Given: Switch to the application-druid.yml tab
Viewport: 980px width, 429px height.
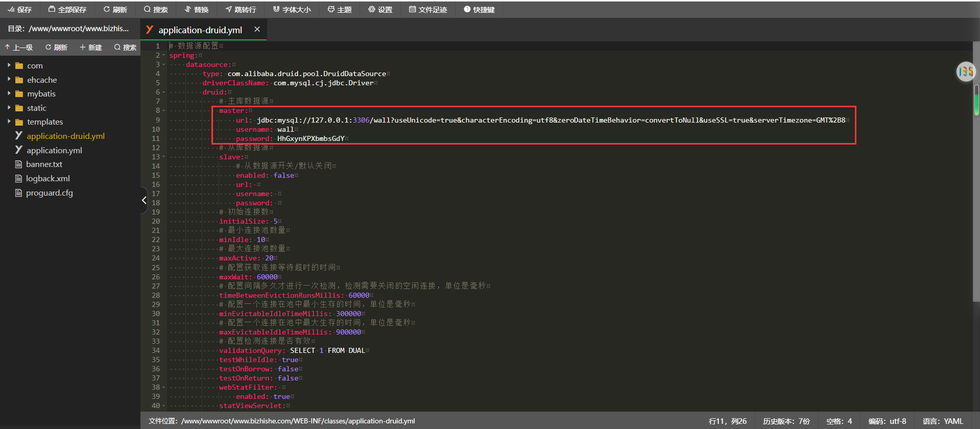Looking at the screenshot, I should pyautogui.click(x=200, y=30).
